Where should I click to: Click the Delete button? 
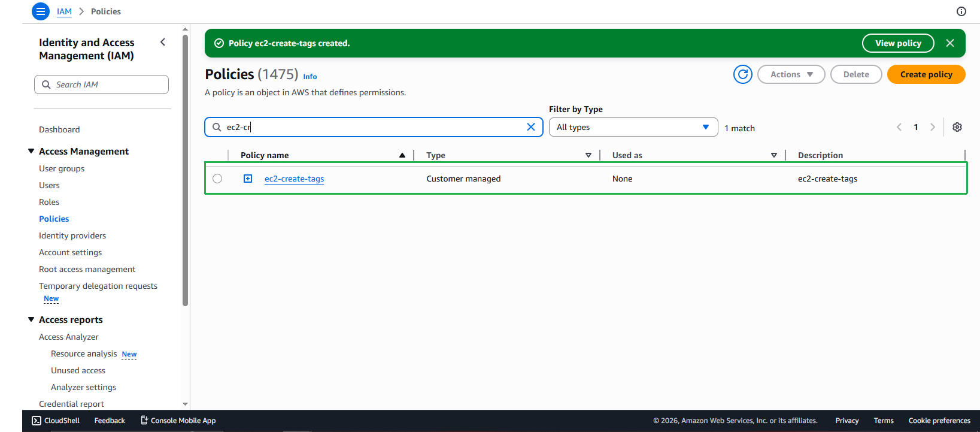click(x=856, y=74)
